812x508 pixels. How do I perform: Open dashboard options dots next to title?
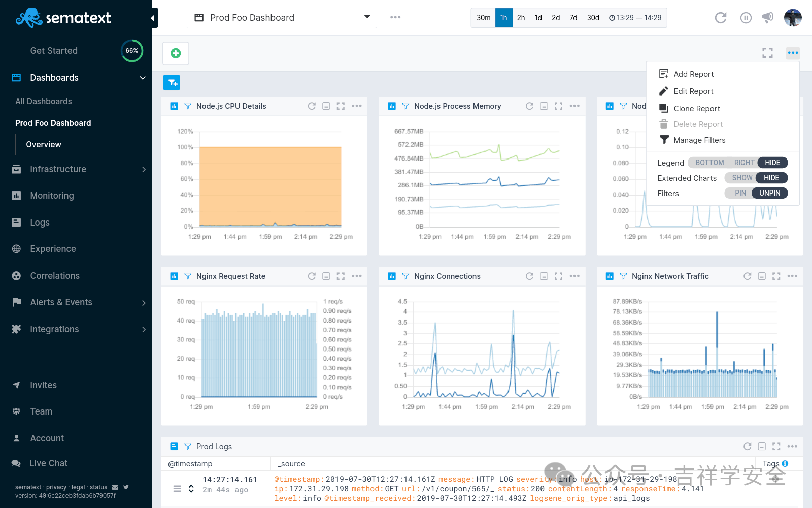point(395,17)
